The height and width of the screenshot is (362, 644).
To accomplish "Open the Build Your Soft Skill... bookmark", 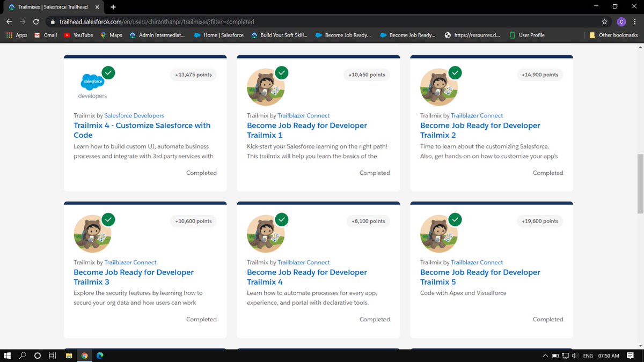I will (x=280, y=35).
